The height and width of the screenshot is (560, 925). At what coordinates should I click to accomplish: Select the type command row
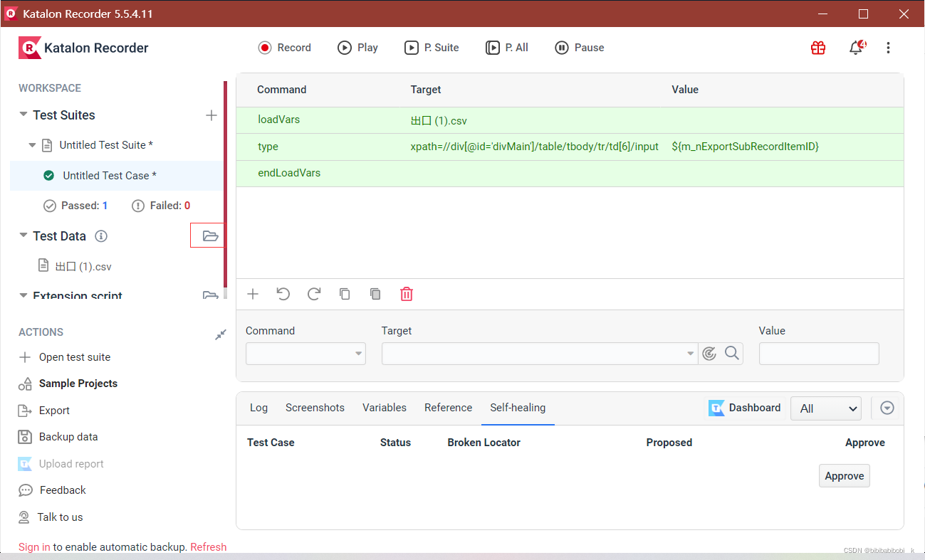click(x=570, y=147)
